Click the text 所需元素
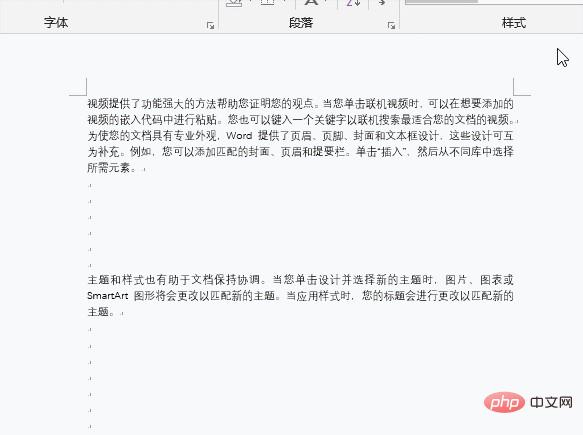 [x=109, y=168]
